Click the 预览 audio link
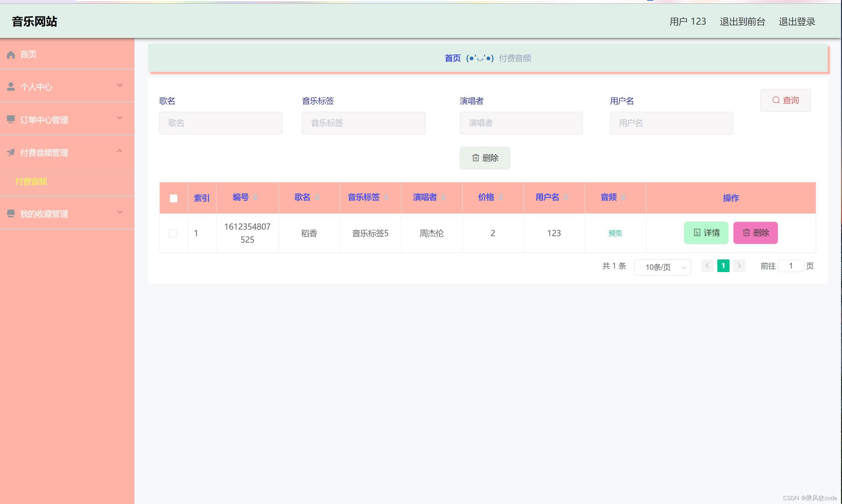The width and height of the screenshot is (842, 504). pos(615,233)
